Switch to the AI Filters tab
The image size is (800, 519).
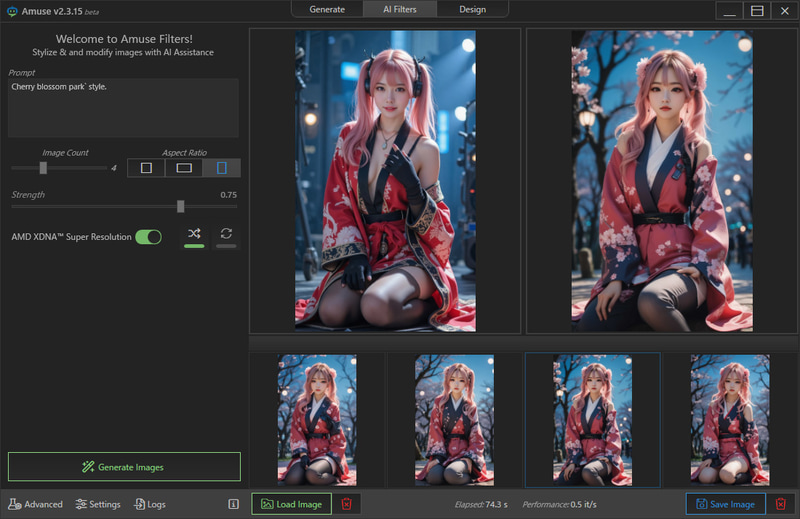coord(400,9)
